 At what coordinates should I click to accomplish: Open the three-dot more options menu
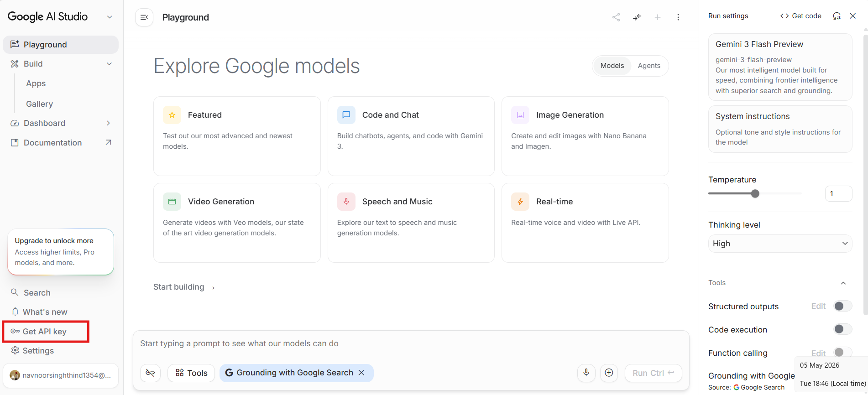(x=678, y=17)
